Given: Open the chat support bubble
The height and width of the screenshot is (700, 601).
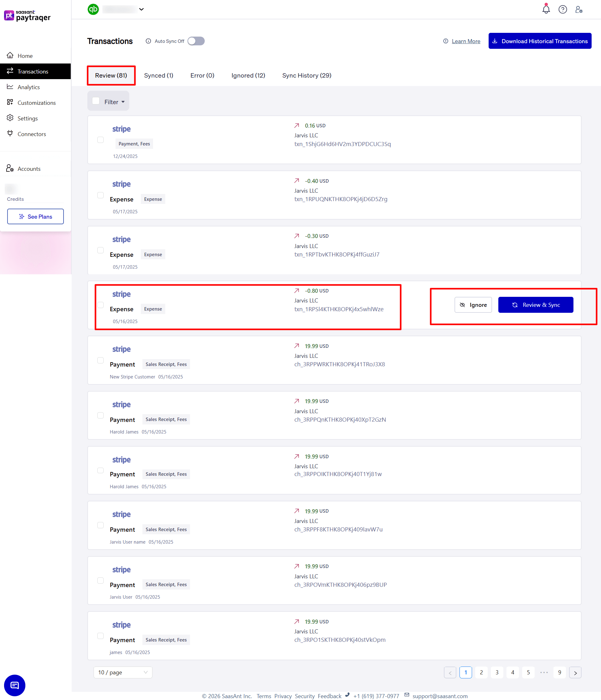Looking at the screenshot, I should (x=14, y=686).
